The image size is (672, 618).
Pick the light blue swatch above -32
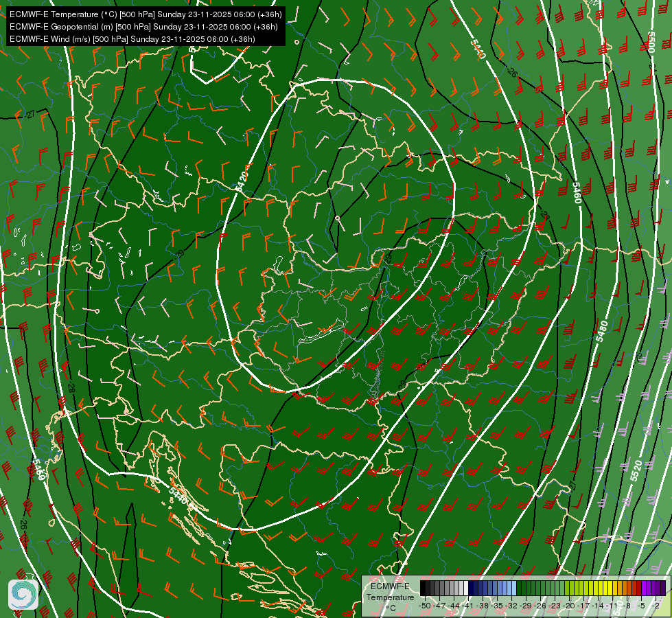click(x=514, y=588)
